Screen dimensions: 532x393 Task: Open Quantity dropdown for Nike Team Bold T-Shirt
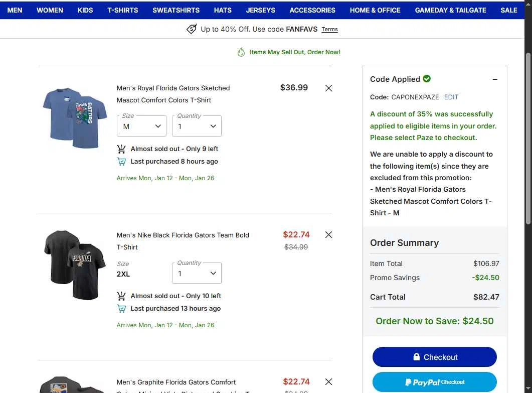click(x=197, y=273)
